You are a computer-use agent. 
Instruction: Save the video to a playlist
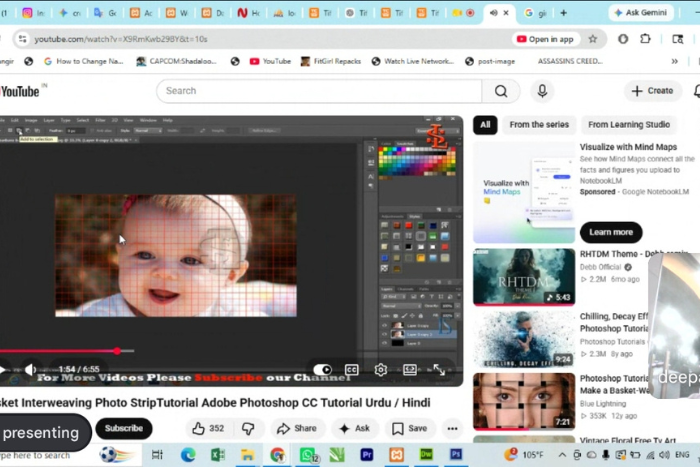pyautogui.click(x=409, y=429)
